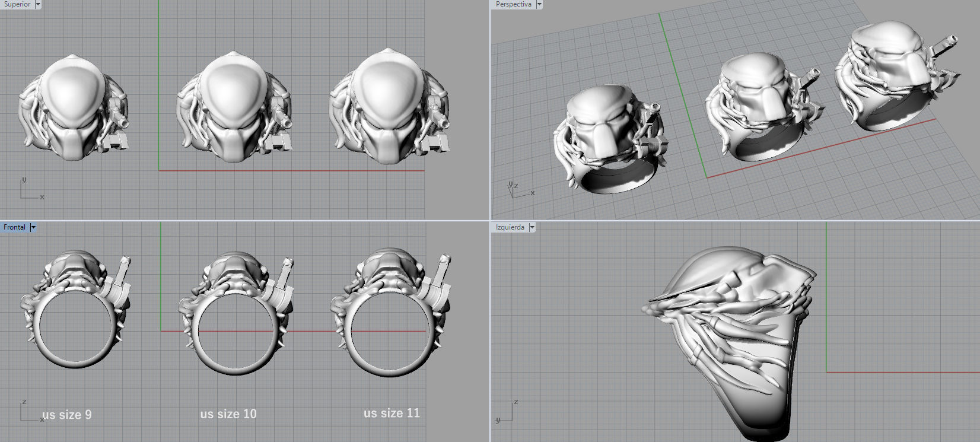Click the Superior viewport title
The image size is (980, 442).
click(x=17, y=4)
